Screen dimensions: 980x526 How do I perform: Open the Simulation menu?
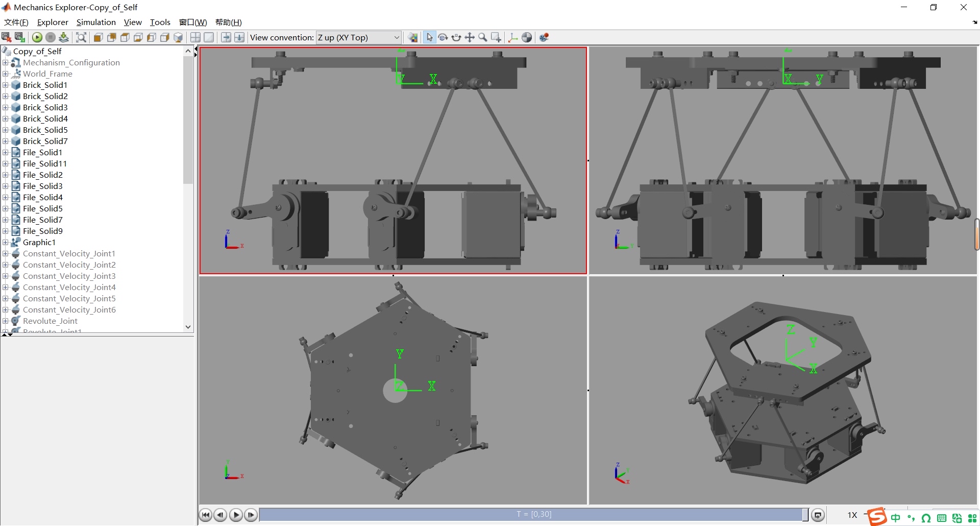[x=96, y=22]
